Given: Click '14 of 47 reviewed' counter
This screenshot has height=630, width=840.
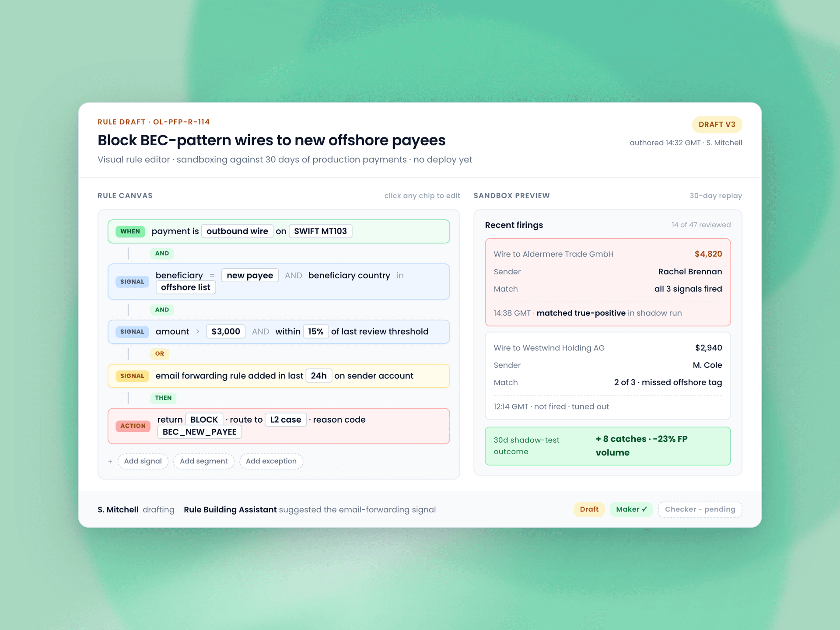Looking at the screenshot, I should click(701, 225).
